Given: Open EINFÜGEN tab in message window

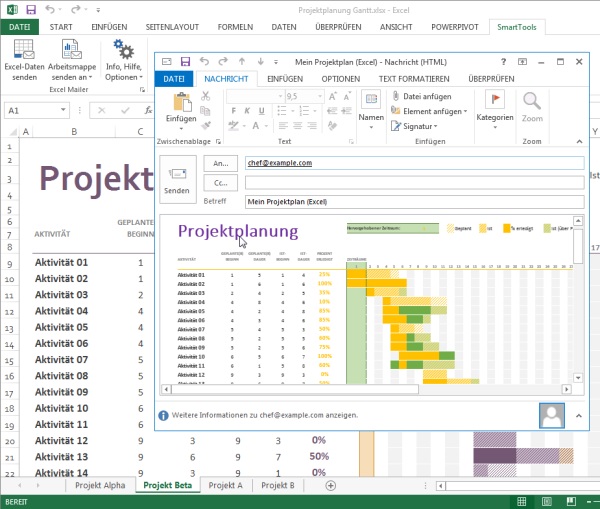Looking at the screenshot, I should point(285,79).
